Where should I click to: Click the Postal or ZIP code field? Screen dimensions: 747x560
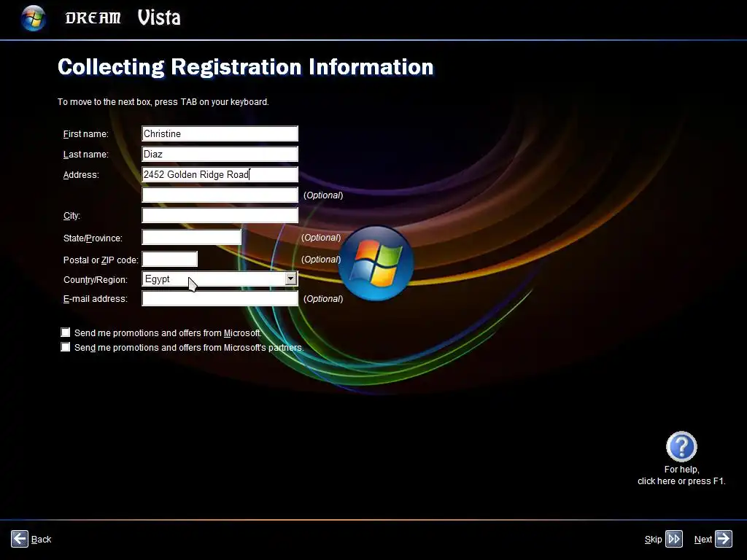point(169,259)
